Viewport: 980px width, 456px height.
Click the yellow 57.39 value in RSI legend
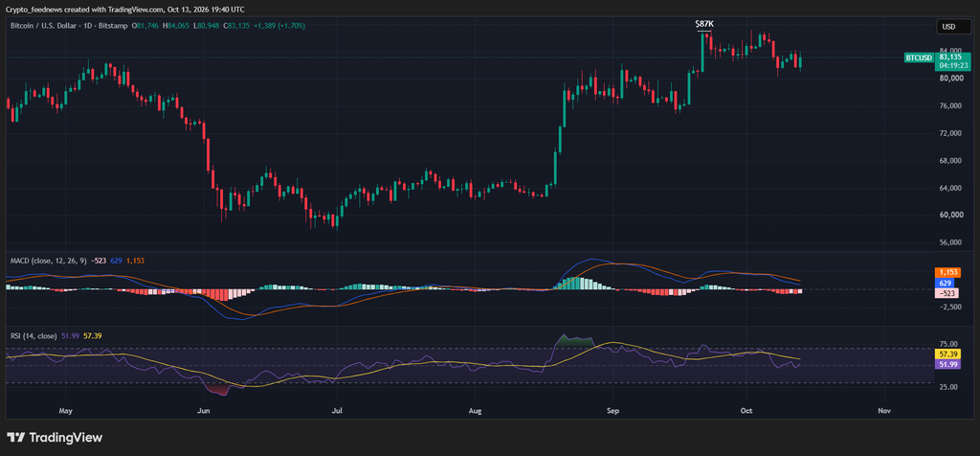click(x=93, y=336)
